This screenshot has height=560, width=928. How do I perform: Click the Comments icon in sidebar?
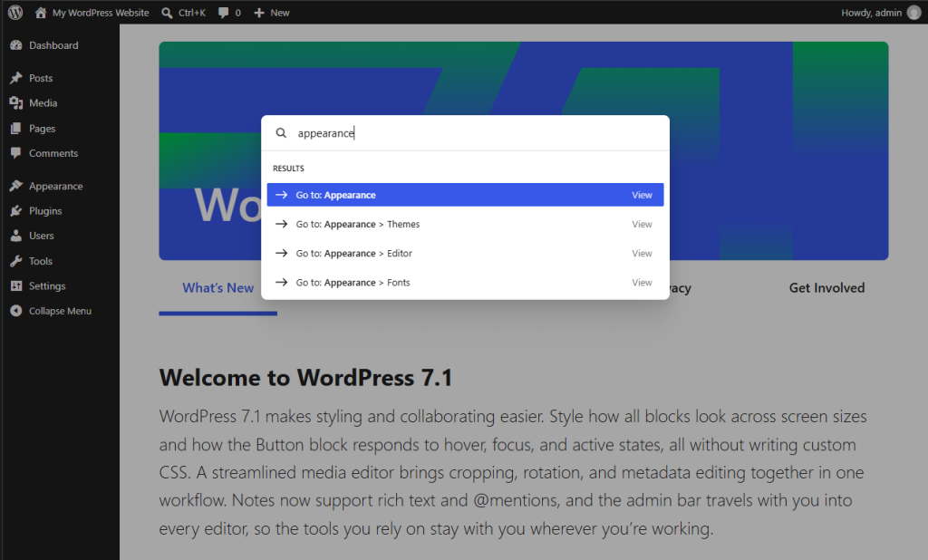tap(16, 153)
